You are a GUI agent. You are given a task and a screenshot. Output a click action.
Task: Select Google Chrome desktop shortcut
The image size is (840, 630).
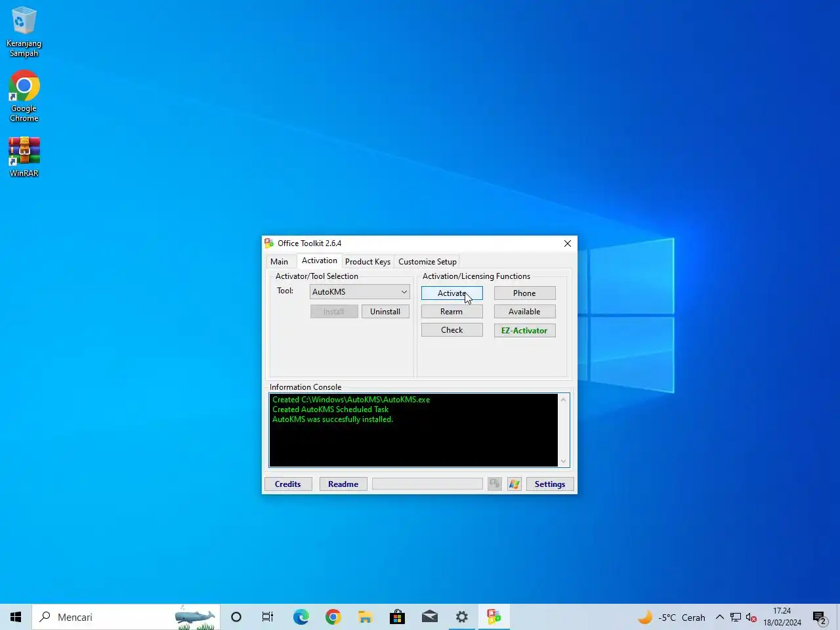pos(24,96)
